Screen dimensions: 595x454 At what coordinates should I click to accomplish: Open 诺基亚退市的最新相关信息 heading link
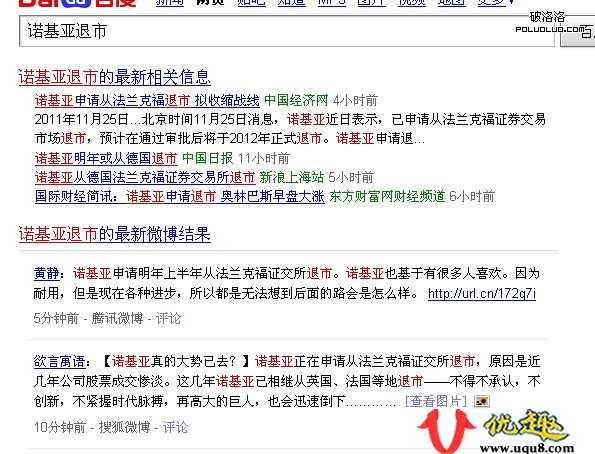[115, 77]
